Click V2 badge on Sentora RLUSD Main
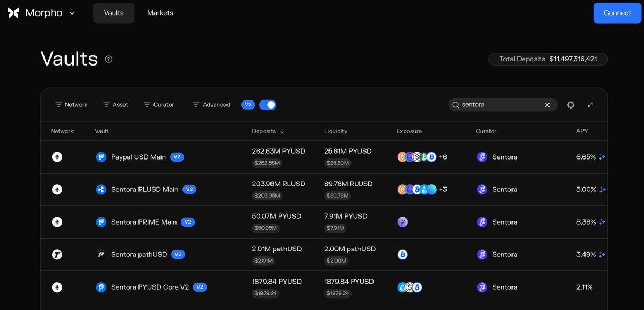 pyautogui.click(x=189, y=189)
